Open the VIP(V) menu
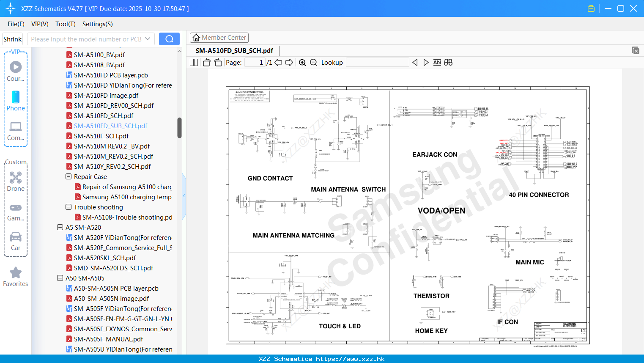The image size is (644, 363). (40, 24)
